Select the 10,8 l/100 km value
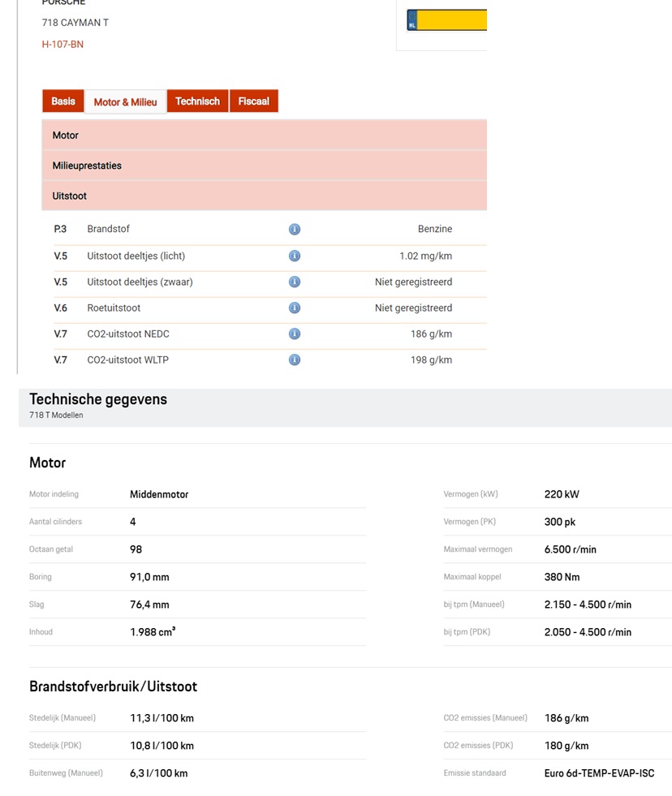 tap(162, 746)
